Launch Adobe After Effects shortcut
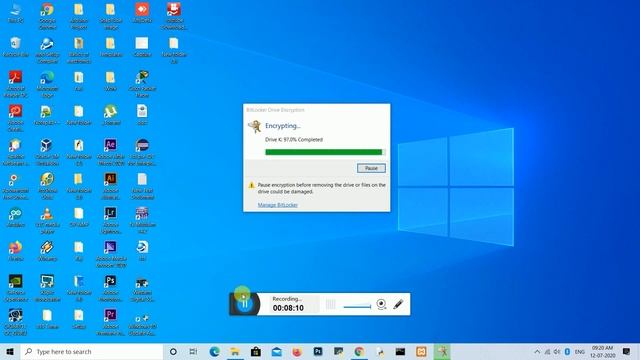The height and width of the screenshot is (360, 640). [111, 152]
